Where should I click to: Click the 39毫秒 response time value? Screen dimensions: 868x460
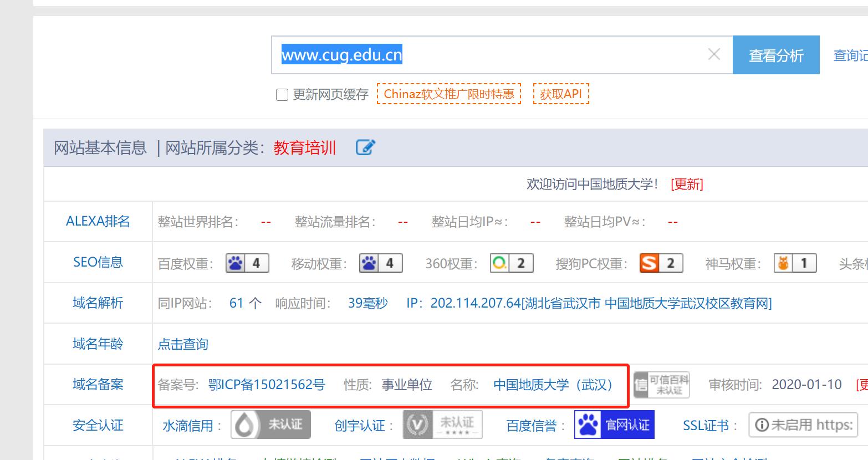coord(368,303)
